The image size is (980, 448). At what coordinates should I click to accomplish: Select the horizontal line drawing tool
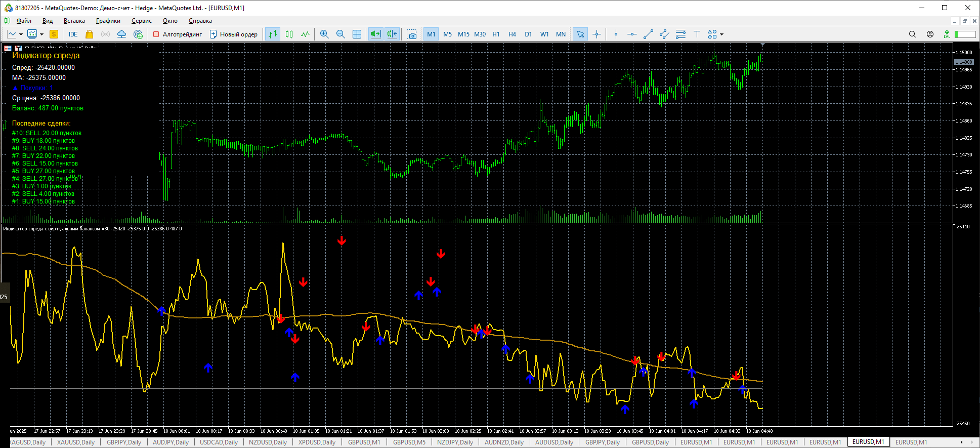632,34
